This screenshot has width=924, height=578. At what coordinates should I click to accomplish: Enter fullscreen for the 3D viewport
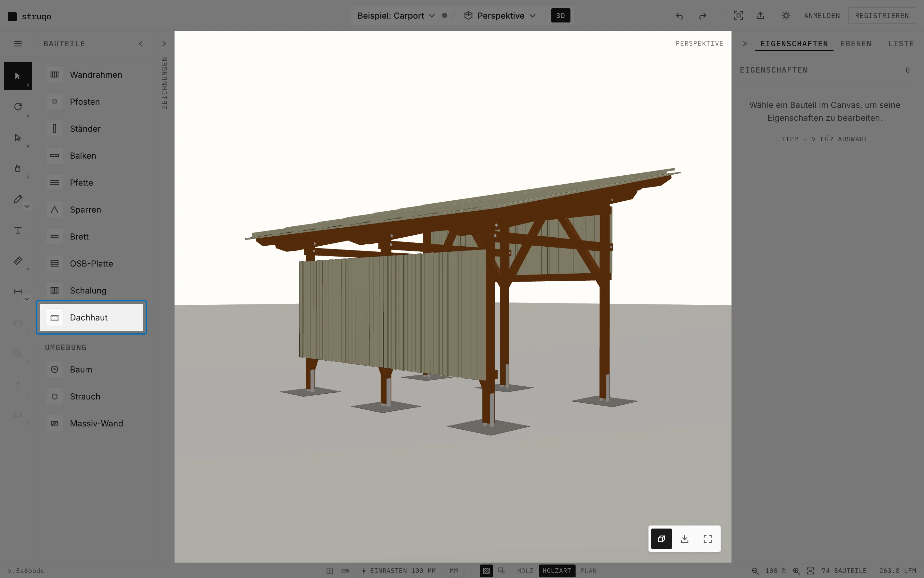(707, 539)
